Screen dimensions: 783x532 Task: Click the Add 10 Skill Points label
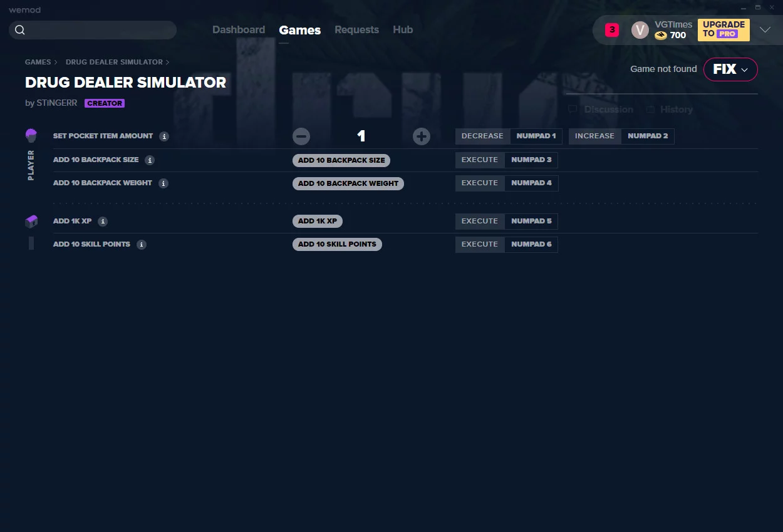tap(91, 245)
